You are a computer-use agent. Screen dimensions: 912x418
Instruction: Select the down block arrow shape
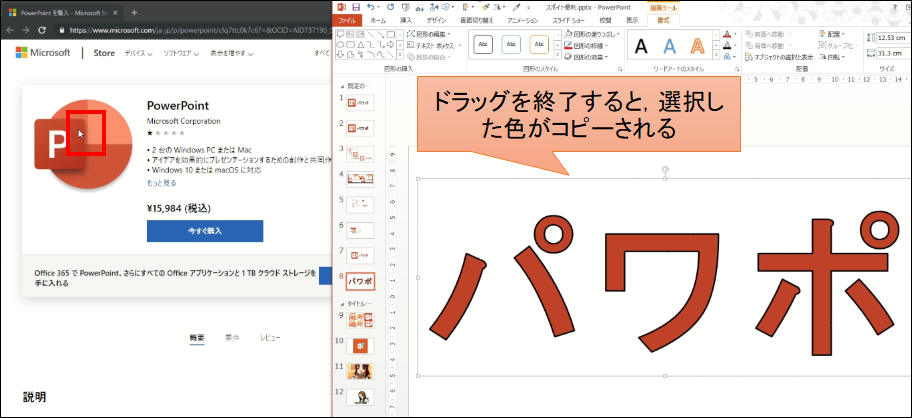click(x=340, y=55)
